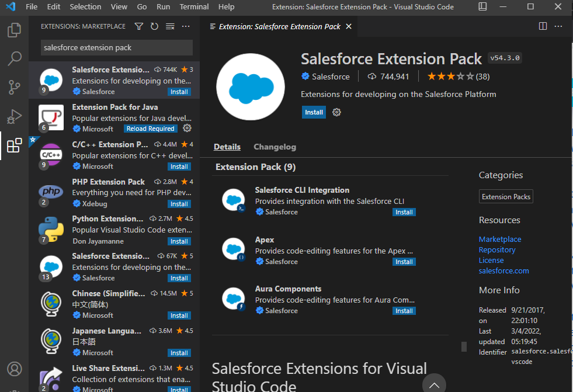Click the Python Extension Pack icon
The image size is (573, 392).
pos(51,229)
